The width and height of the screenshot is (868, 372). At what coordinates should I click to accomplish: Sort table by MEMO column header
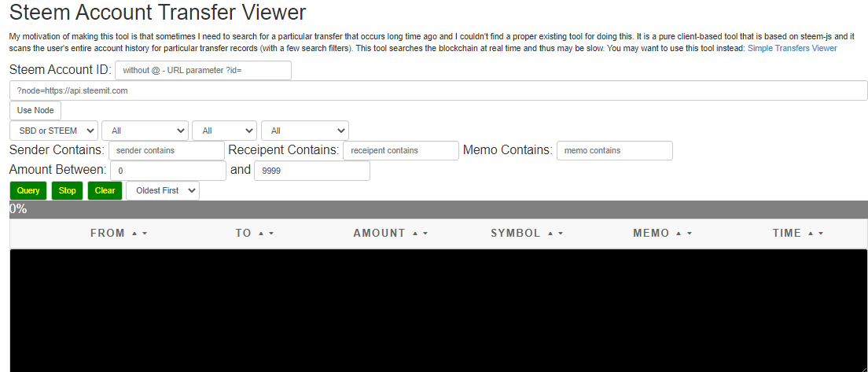pyautogui.click(x=663, y=233)
